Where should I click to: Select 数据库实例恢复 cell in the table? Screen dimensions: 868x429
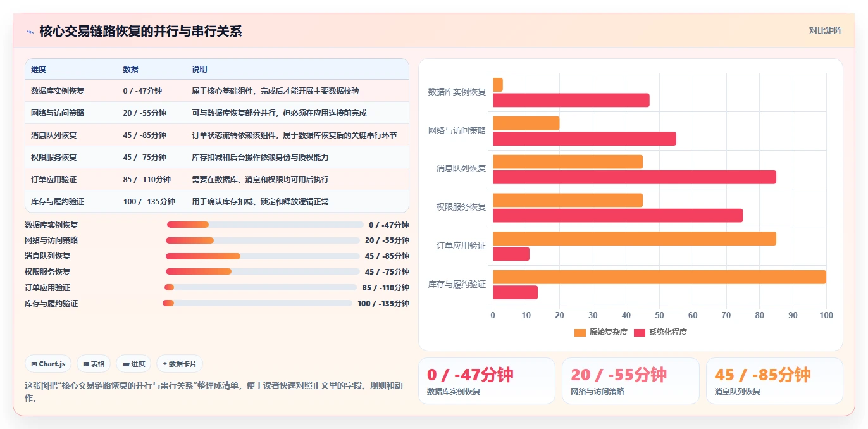tap(58, 91)
